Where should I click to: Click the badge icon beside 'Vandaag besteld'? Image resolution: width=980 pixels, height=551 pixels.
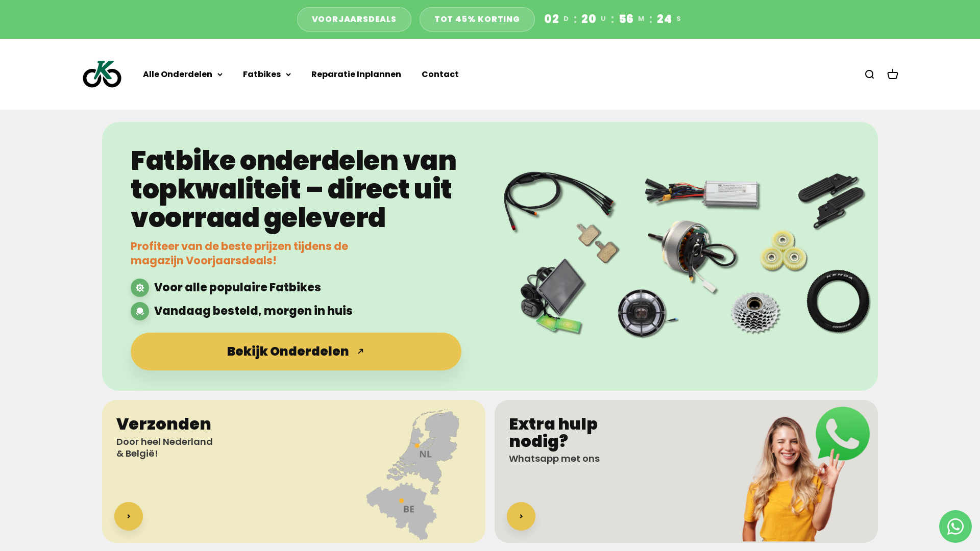[140, 311]
